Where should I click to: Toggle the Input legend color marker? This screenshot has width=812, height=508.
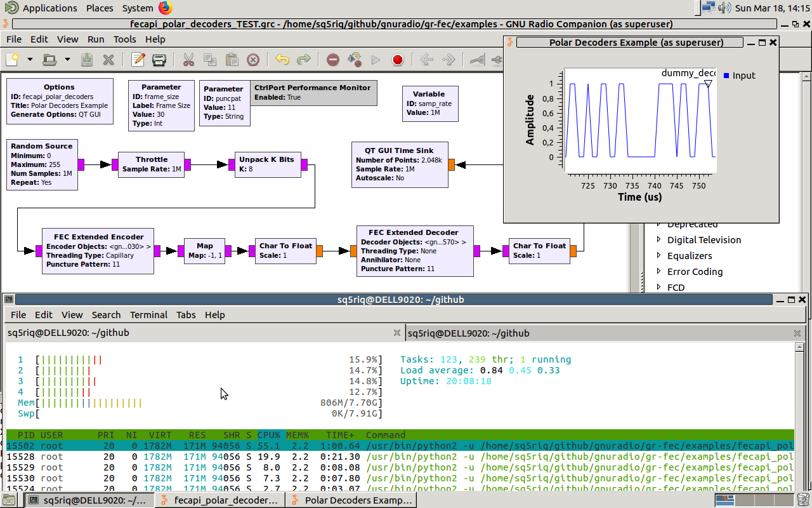pos(726,76)
